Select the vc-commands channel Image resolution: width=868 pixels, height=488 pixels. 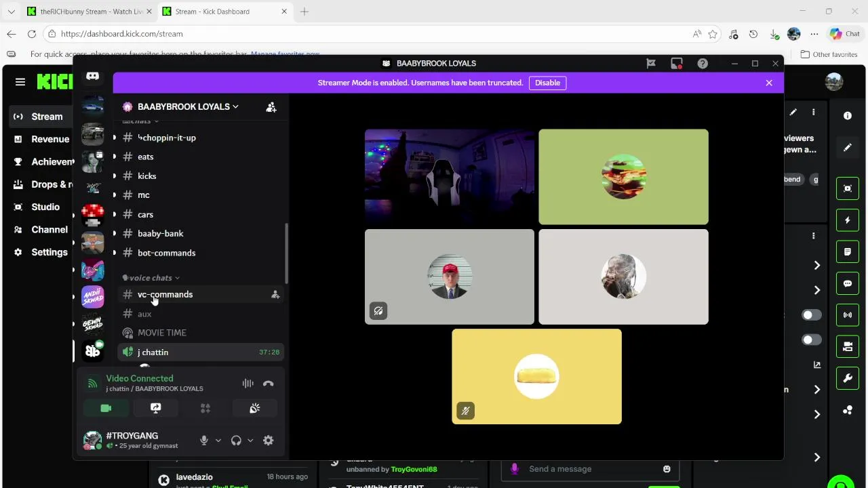click(200, 295)
